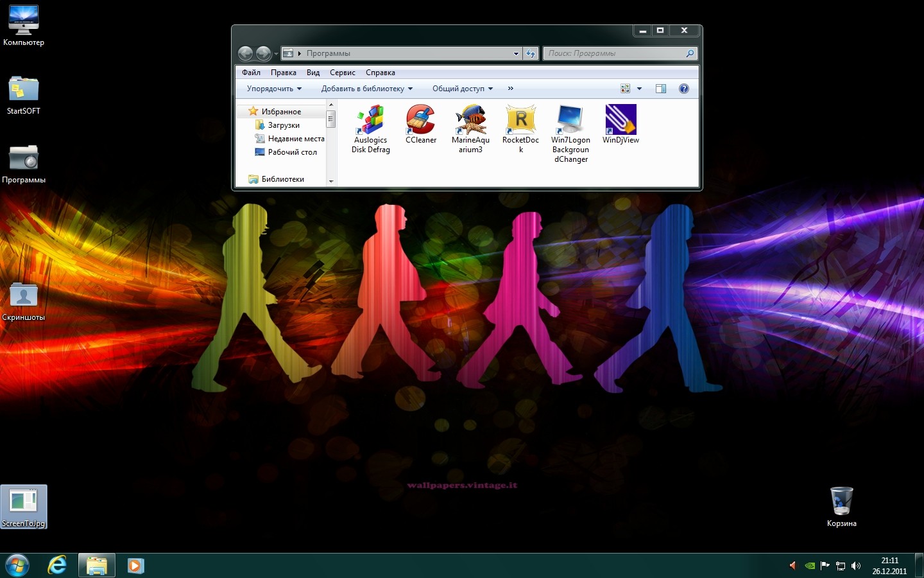Select the Скриншоты desktop folder
Screen dimensions: 924x578
(x=24, y=301)
